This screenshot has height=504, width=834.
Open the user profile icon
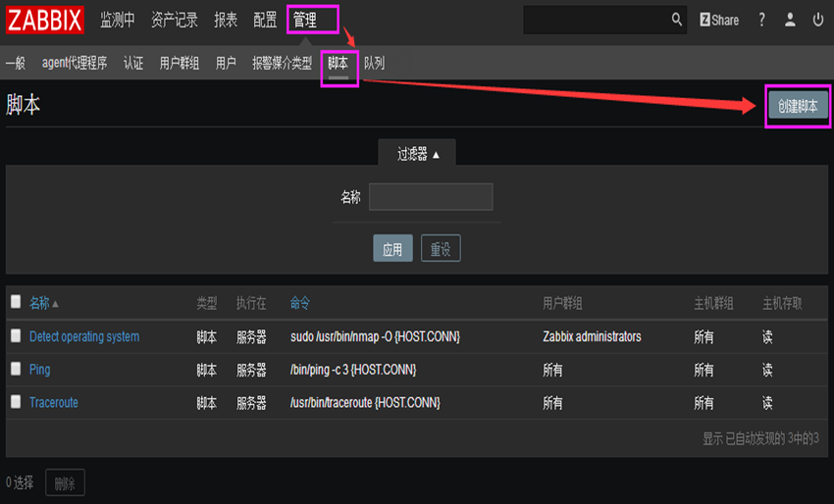pyautogui.click(x=790, y=21)
